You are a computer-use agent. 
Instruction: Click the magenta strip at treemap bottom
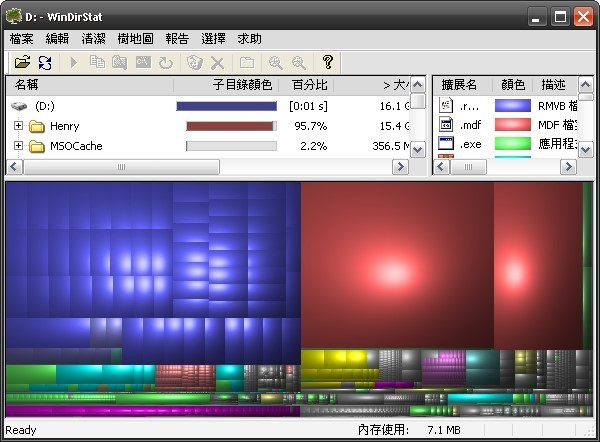(x=153, y=411)
